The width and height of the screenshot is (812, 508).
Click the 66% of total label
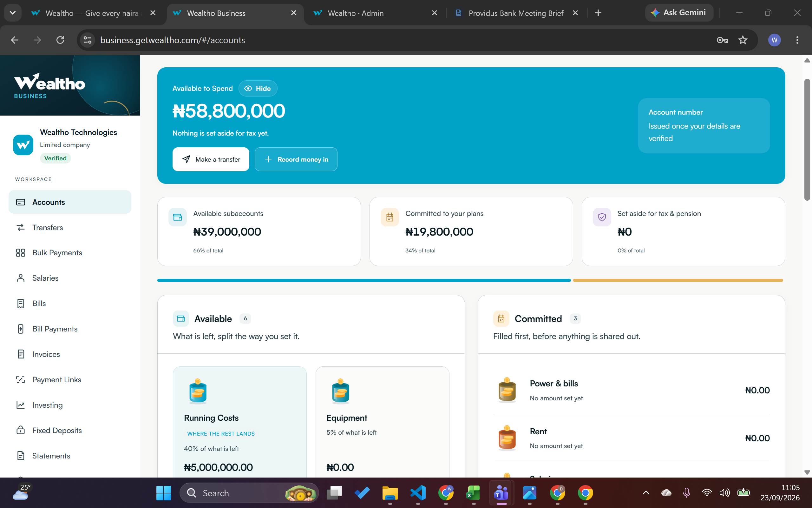[208, 251]
